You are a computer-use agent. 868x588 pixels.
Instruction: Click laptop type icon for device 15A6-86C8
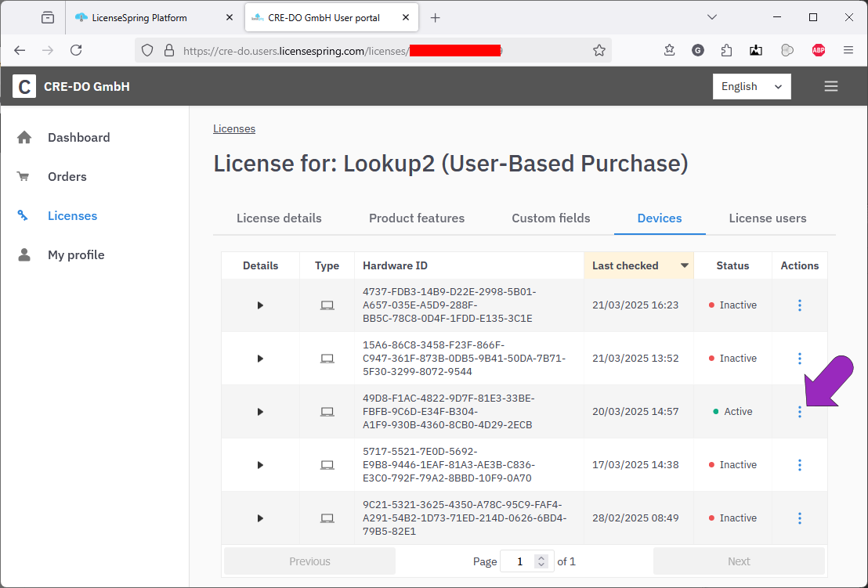(x=327, y=359)
